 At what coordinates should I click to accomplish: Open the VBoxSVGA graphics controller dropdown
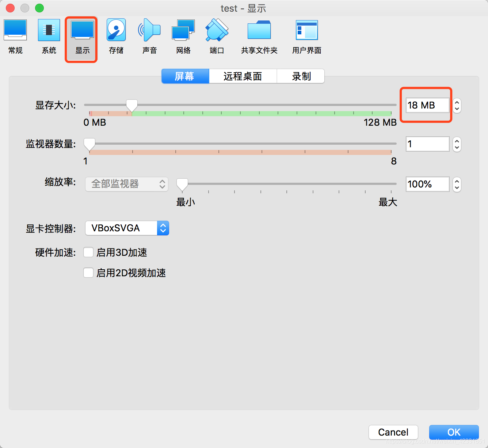[127, 228]
